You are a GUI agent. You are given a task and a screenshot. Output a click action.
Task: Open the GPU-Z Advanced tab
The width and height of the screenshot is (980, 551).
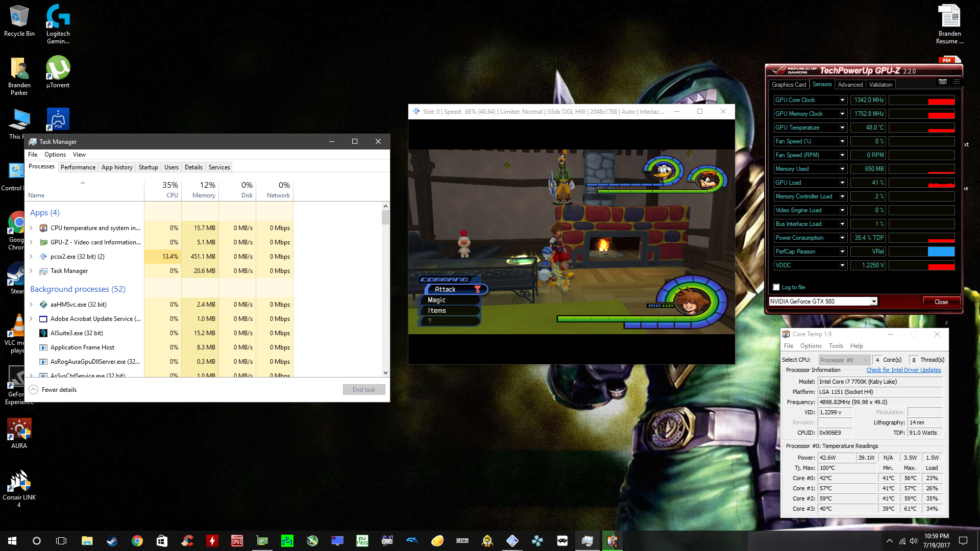[850, 85]
